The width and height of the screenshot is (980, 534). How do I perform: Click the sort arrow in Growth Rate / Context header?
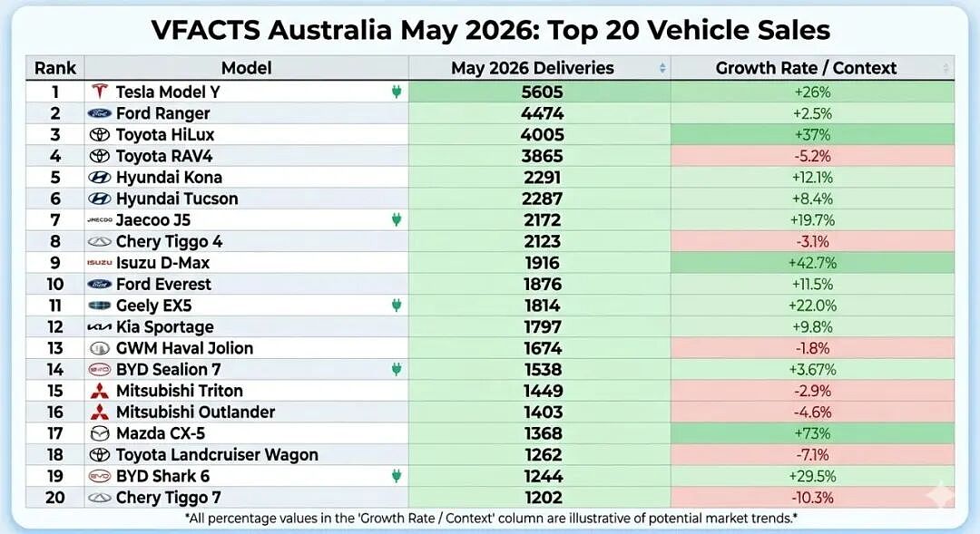(946, 68)
